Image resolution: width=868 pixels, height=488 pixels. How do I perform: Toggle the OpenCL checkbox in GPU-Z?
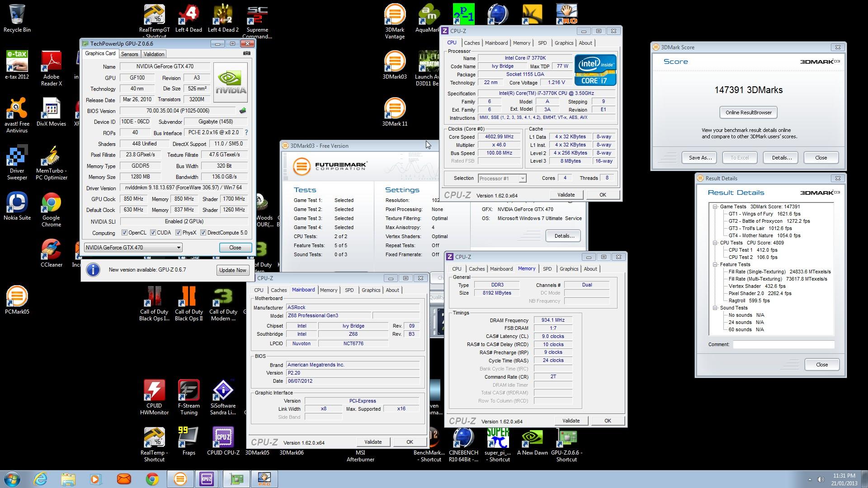[x=124, y=233]
